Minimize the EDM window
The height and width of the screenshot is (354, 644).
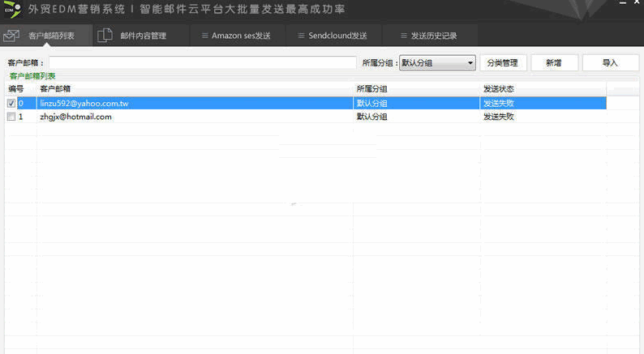[623, 2]
